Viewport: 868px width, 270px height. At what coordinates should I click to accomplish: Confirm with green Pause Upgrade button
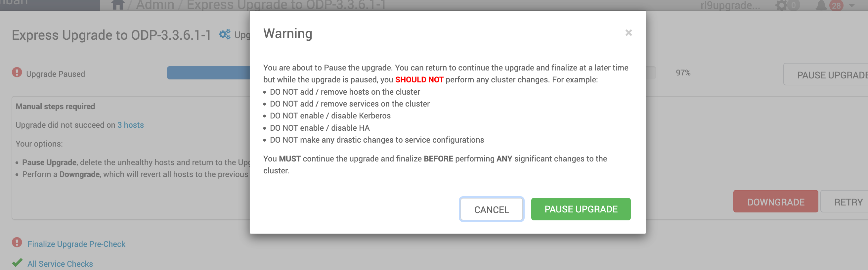(x=581, y=209)
